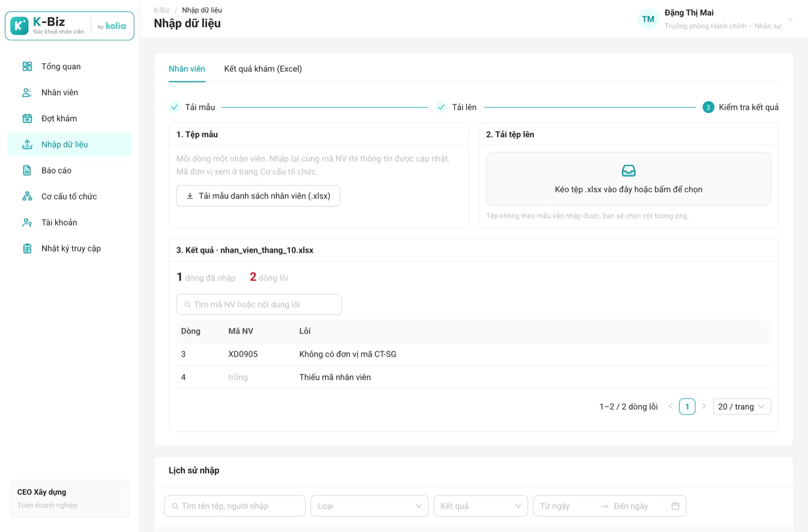The image size is (808, 532).
Task: Click the Tải lên step checkmark
Action: point(441,107)
